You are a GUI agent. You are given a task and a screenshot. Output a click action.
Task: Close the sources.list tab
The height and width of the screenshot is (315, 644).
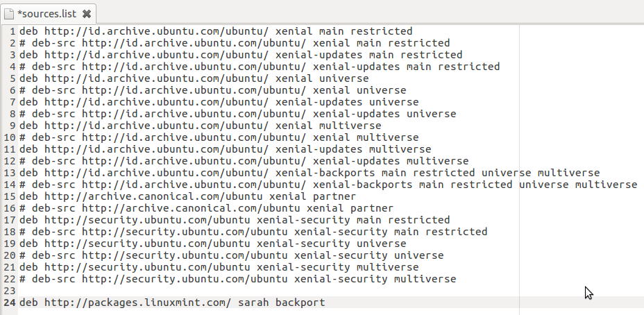point(86,14)
